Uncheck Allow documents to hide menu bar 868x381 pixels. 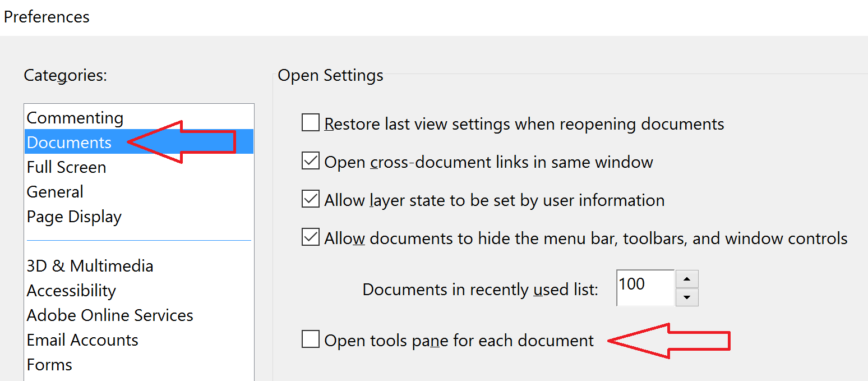[311, 238]
